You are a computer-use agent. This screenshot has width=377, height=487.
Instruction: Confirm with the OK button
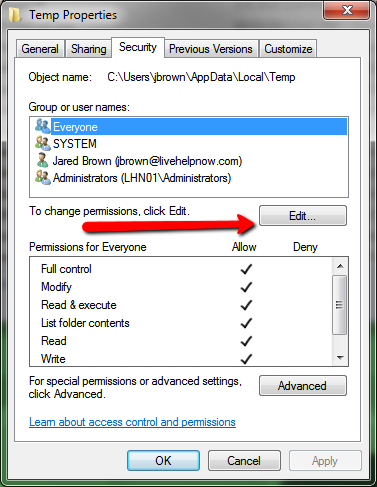pyautogui.click(x=163, y=461)
